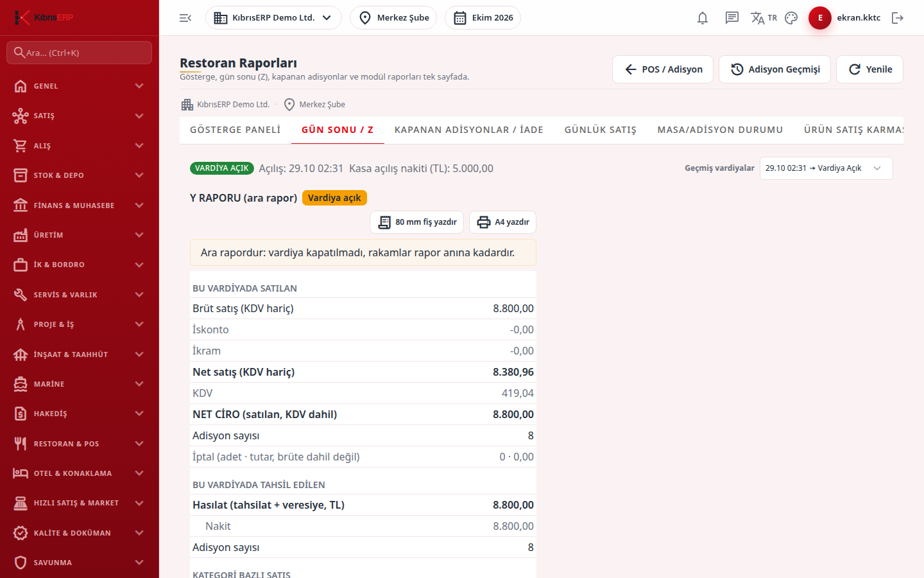Click the KıbrısERP logo
This screenshot has width=924, height=578.
(x=45, y=17)
